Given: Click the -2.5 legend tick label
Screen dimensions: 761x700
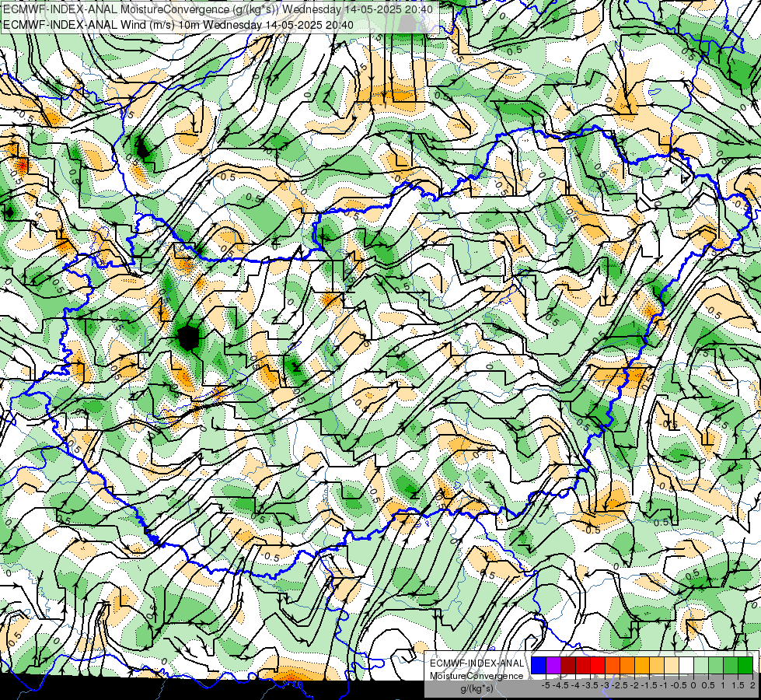Looking at the screenshot, I should tap(620, 685).
